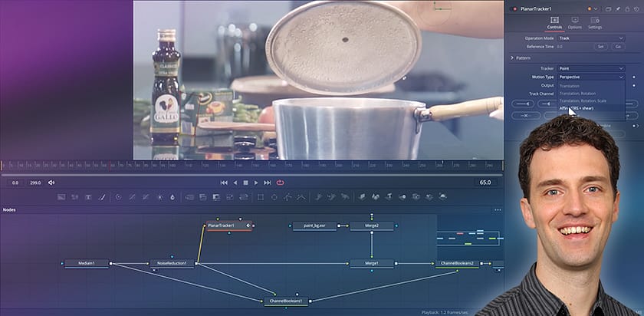Add an Image Plane 3D node

362,197
